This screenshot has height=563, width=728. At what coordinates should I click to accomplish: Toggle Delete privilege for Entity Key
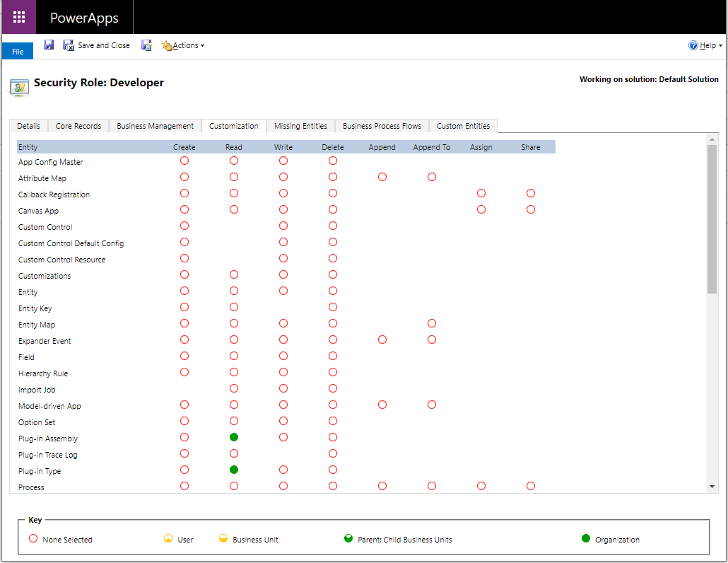[x=333, y=307]
